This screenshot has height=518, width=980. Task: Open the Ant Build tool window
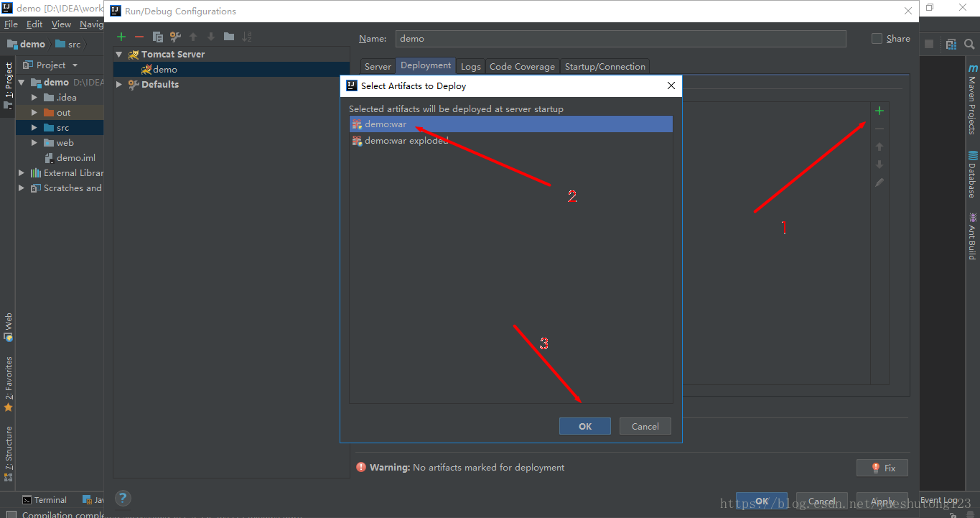coord(973,236)
